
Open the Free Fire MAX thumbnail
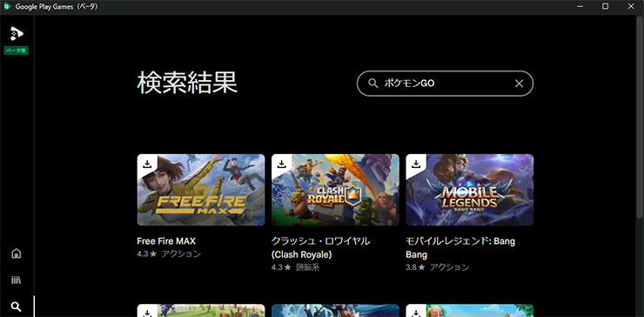click(x=201, y=190)
